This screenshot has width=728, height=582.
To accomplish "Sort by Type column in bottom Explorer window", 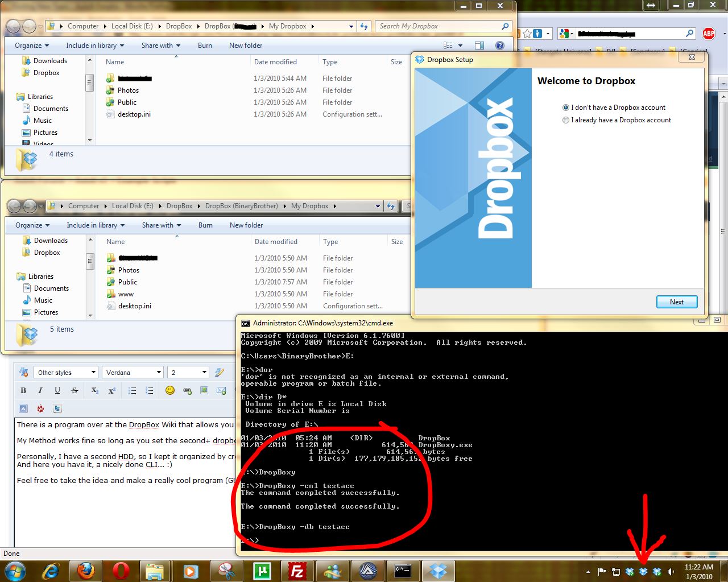I will tap(330, 242).
